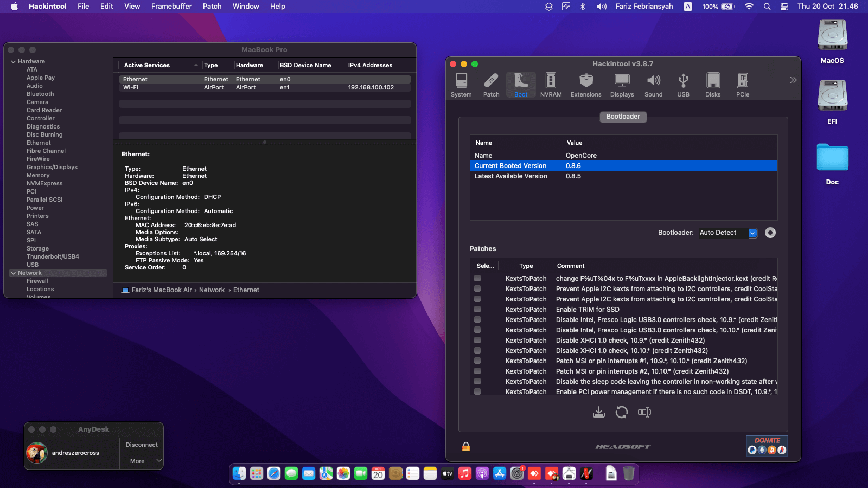Expand the toolbar overflow chevron in Hackintool

pos(793,80)
